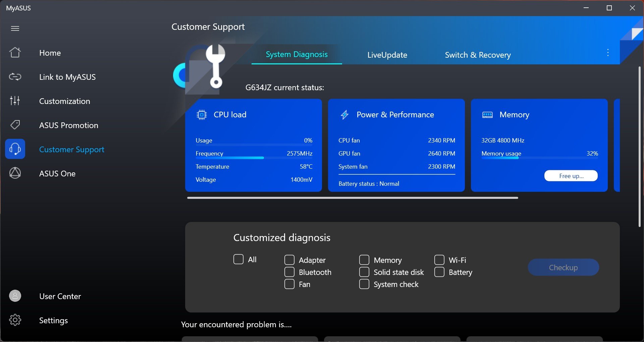Click the Power & Performance lightning icon

pos(344,115)
